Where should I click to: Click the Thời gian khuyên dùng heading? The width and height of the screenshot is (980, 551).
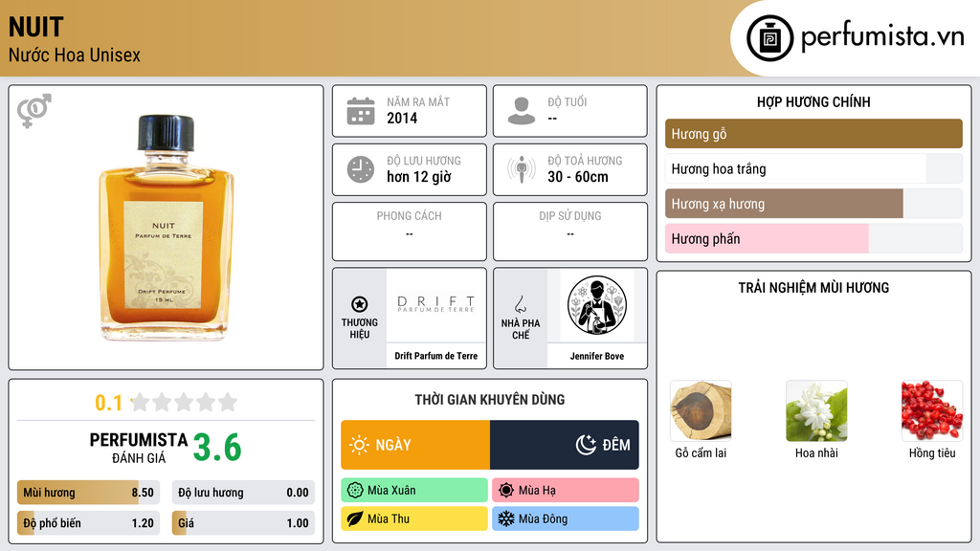click(490, 399)
